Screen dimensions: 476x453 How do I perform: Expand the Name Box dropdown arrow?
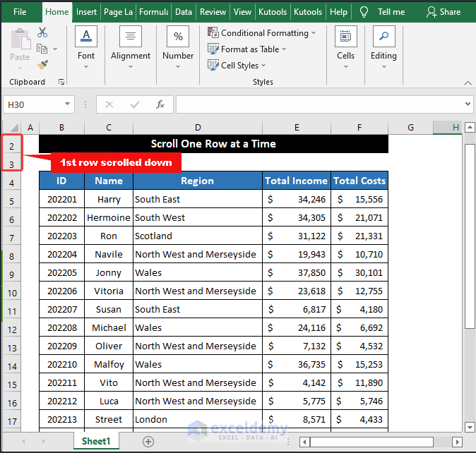click(x=68, y=104)
